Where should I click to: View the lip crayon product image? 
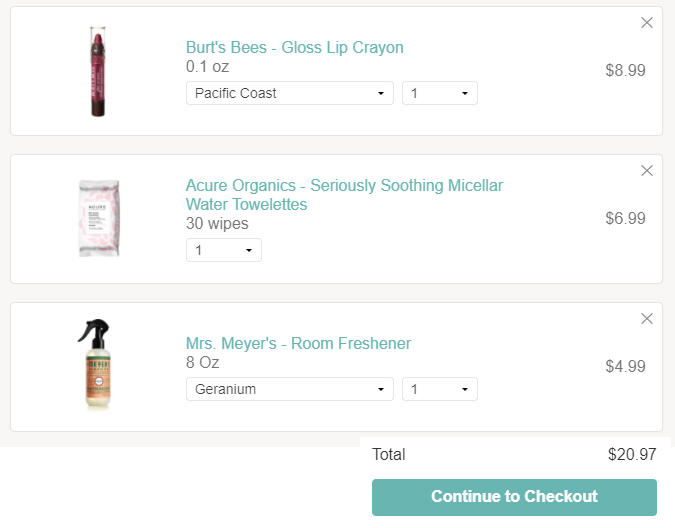coord(98,71)
